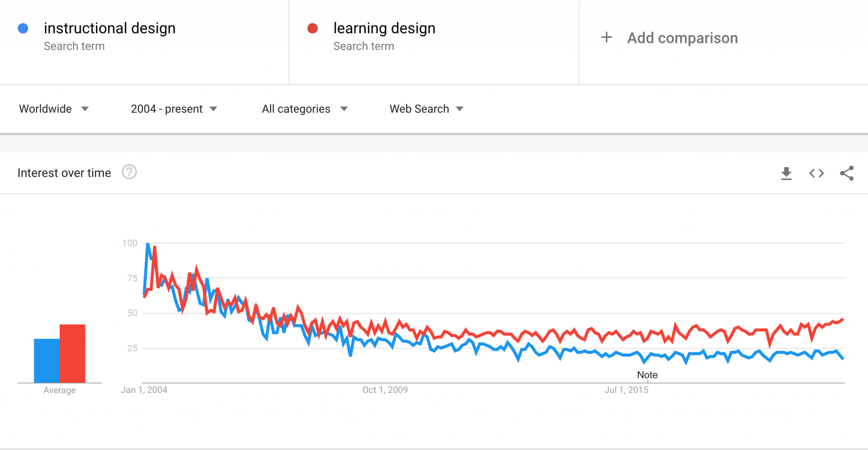This screenshot has width=868, height=450.
Task: Share the Interest over time chart
Action: [846, 173]
